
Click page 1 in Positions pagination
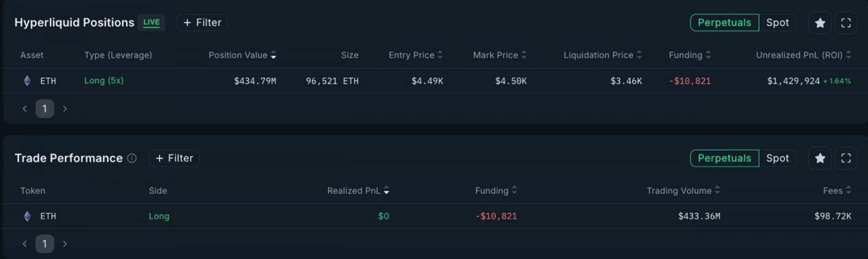(x=45, y=109)
